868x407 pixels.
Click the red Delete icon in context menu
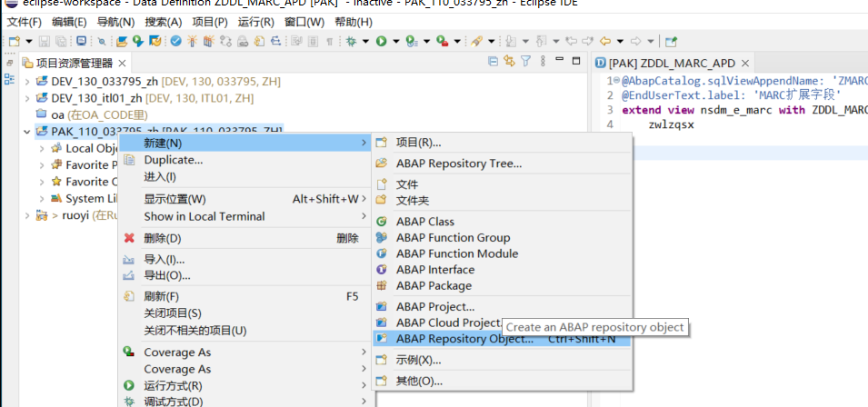pyautogui.click(x=129, y=238)
